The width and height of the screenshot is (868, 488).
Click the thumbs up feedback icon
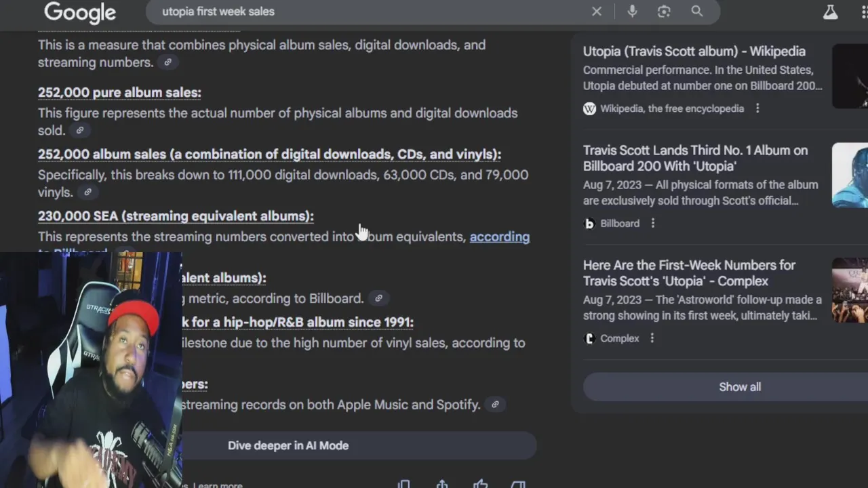click(x=480, y=484)
